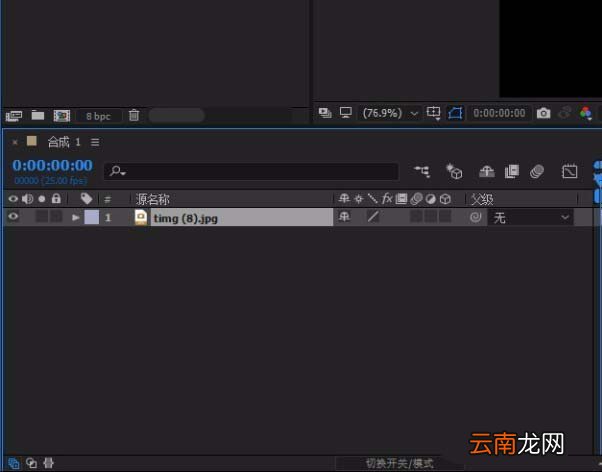The width and height of the screenshot is (602, 472).
Task: Open the 合成 1 panel menu
Action: [x=95, y=142]
